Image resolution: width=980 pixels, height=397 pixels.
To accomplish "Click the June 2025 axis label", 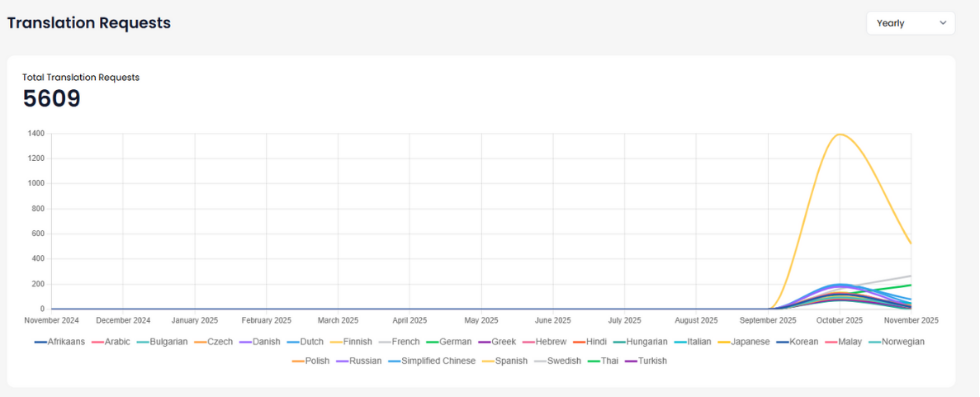I will point(552,320).
